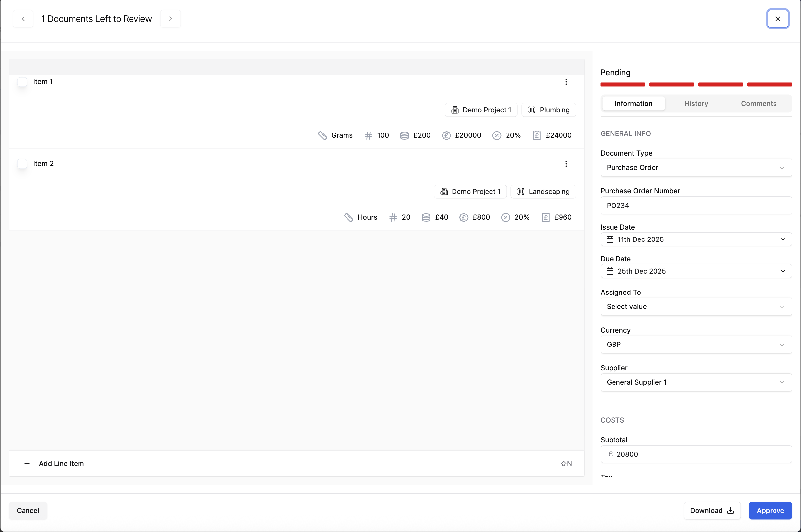
Task: Switch to the History tab
Action: tap(696, 104)
